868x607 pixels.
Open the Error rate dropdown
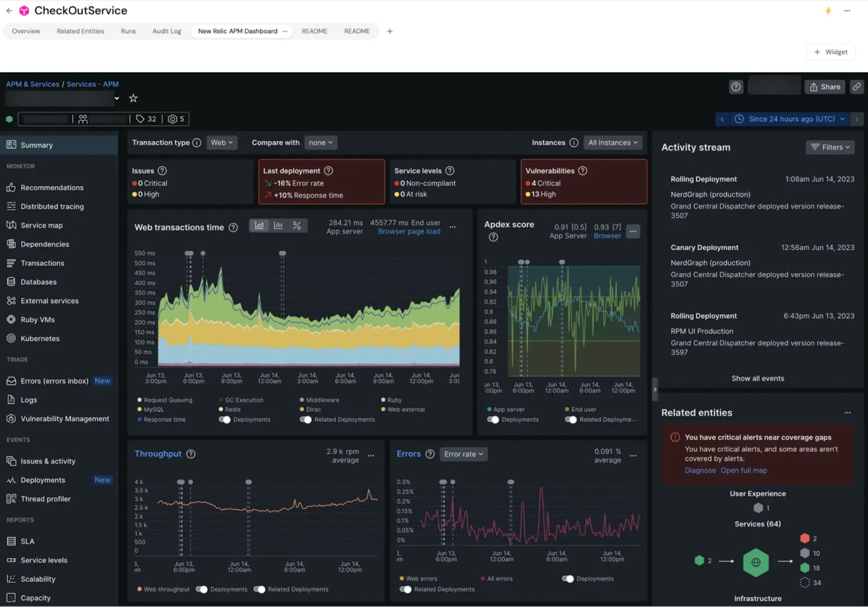[x=463, y=454]
